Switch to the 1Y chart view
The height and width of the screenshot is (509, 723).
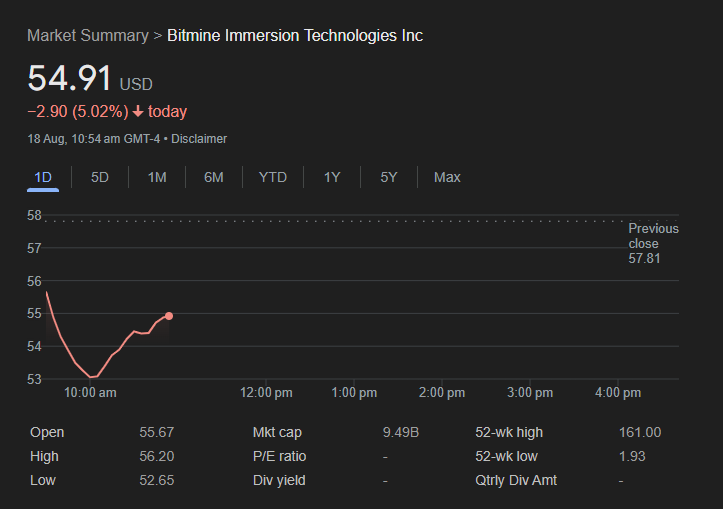332,178
